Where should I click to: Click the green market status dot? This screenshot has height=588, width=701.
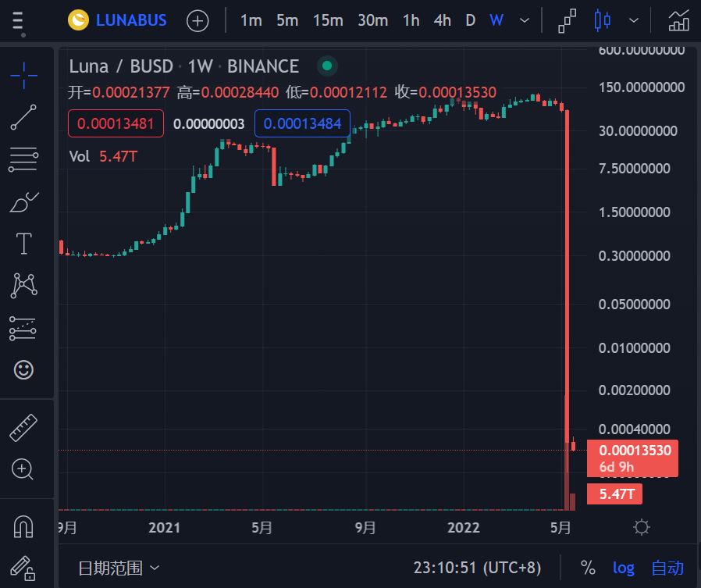(327, 66)
